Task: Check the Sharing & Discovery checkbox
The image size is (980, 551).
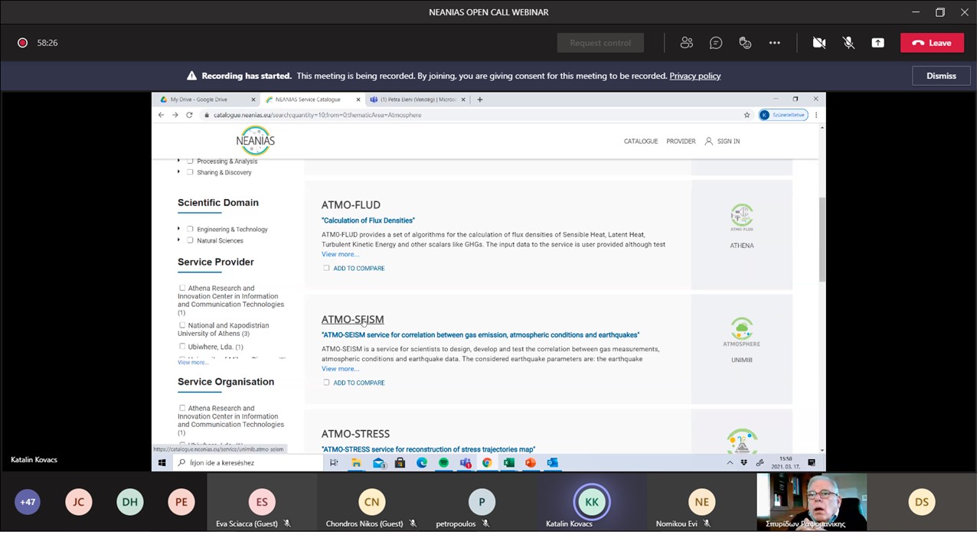Action: tap(190, 172)
